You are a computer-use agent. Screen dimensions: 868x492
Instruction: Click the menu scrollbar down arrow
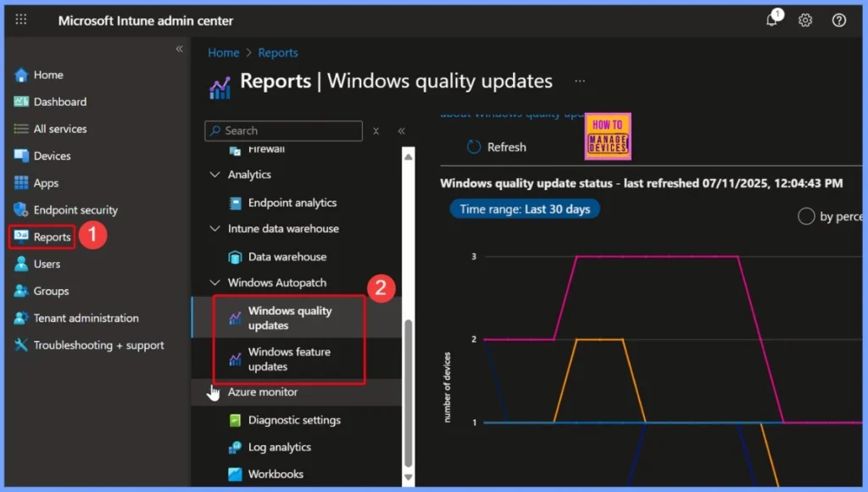click(409, 478)
